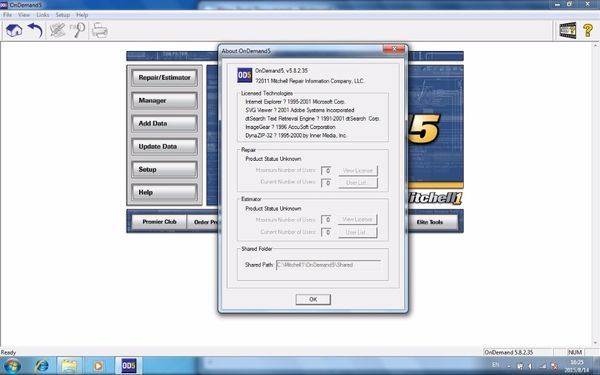Screen dimensions: 600x375
Task: Click the Setup button in main panel
Action: pyautogui.click(x=165, y=170)
